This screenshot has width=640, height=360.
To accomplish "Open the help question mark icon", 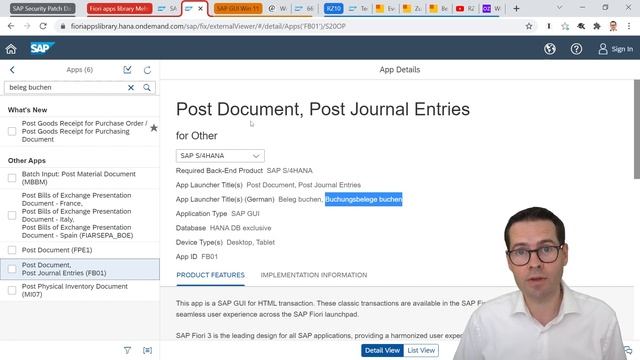I will 576,49.
